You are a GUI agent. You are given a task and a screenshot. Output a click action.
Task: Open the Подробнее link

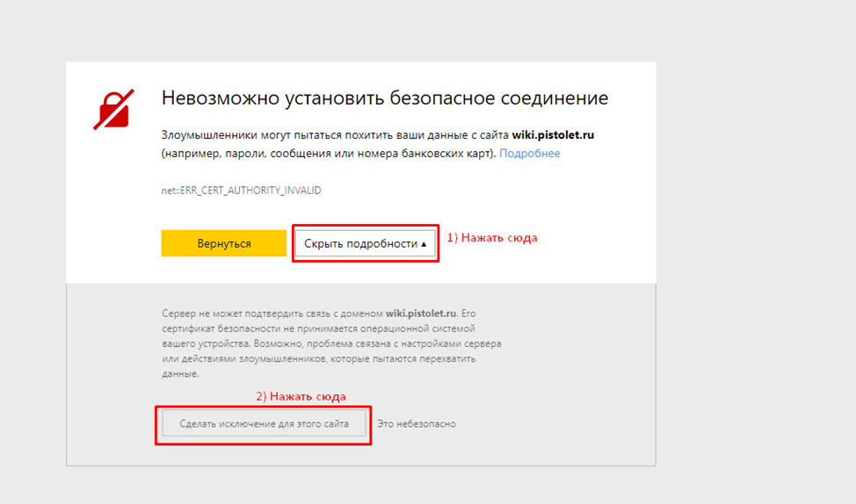click(x=530, y=154)
